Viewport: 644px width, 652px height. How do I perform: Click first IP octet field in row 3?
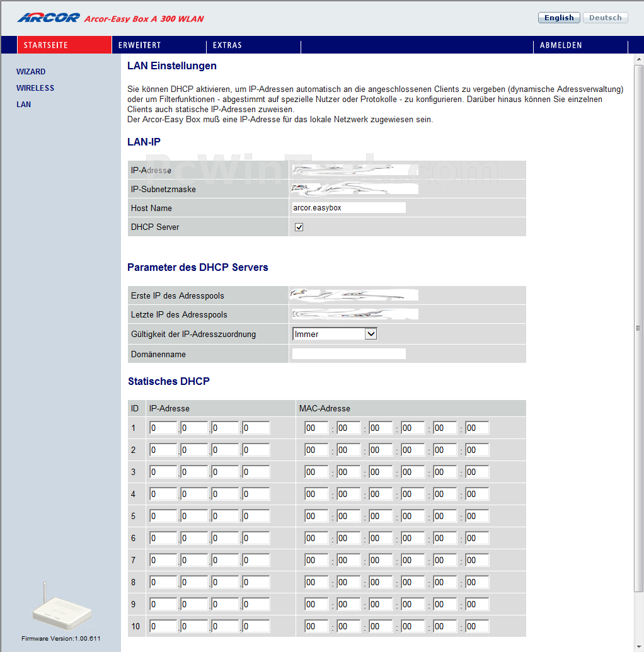click(x=163, y=472)
